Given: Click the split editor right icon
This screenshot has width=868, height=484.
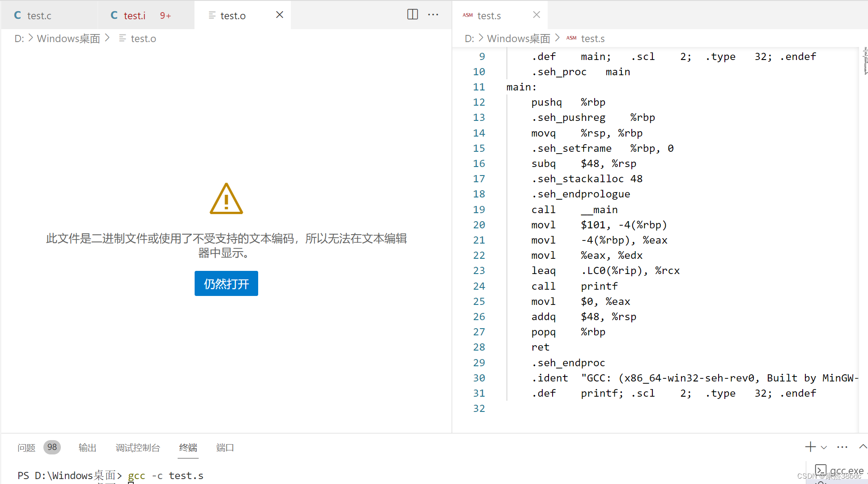Looking at the screenshot, I should 413,14.
